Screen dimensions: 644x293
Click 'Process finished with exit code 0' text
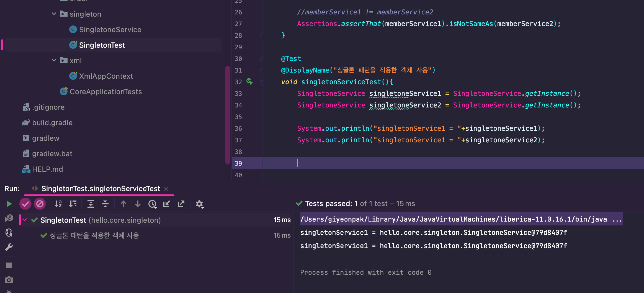point(366,273)
